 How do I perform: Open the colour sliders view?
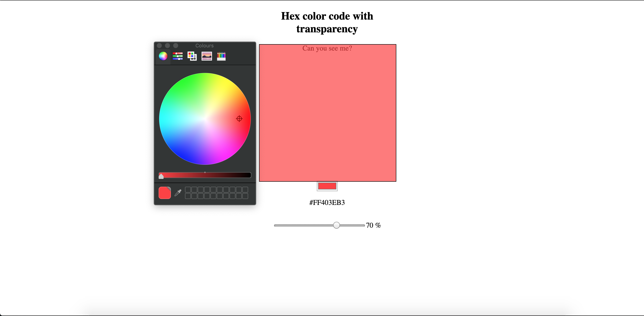[x=177, y=56]
